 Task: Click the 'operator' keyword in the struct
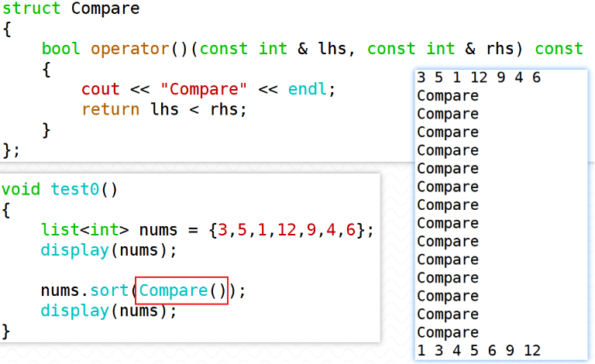click(x=130, y=49)
